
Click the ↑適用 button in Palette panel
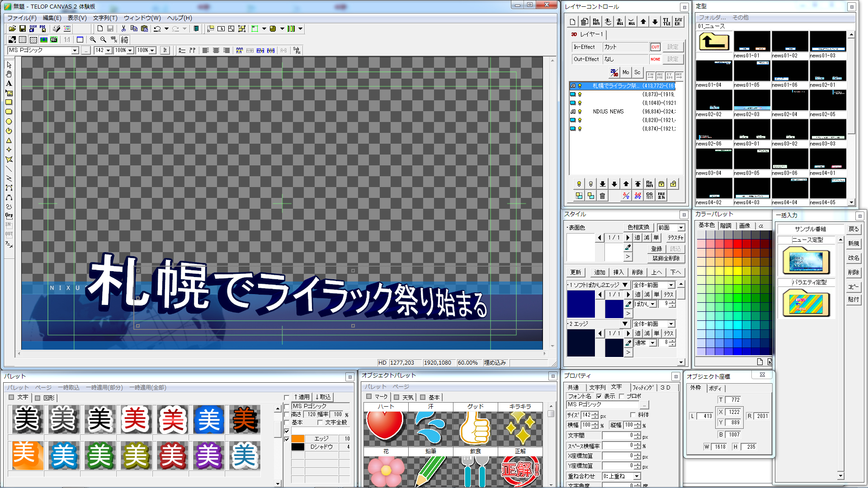(302, 397)
